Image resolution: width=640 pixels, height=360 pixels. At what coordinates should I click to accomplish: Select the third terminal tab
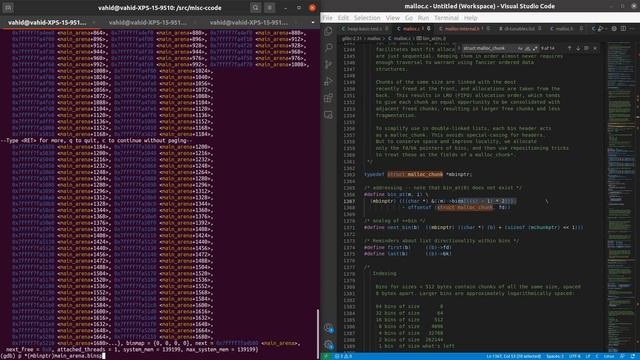[x=249, y=22]
